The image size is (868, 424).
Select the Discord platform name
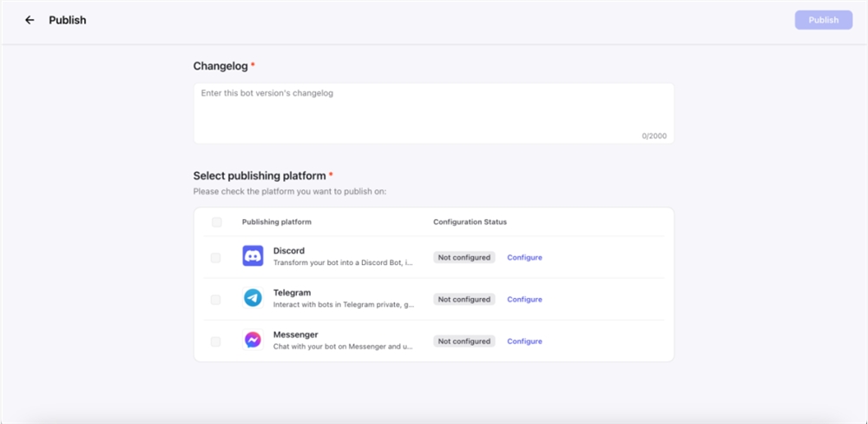[289, 250]
